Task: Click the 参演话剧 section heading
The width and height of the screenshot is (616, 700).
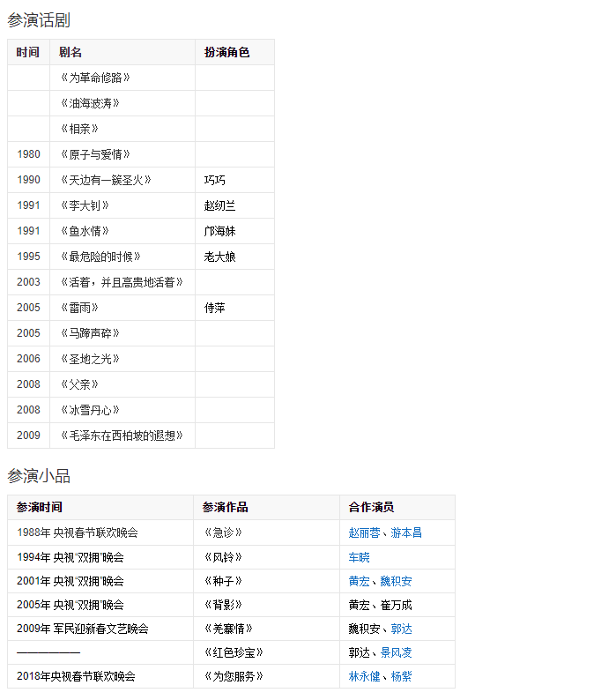Action: 39,20
